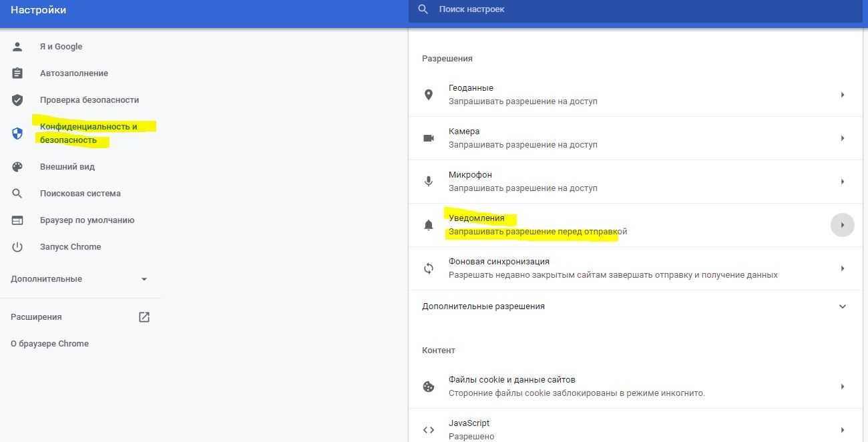Open Браузер по умолчанию section

87,220
